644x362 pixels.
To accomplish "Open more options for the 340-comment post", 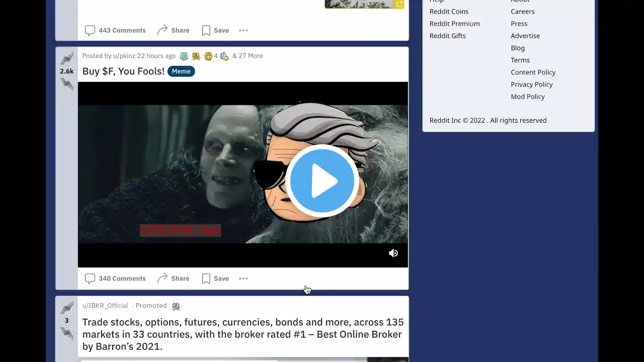I will [x=244, y=279].
